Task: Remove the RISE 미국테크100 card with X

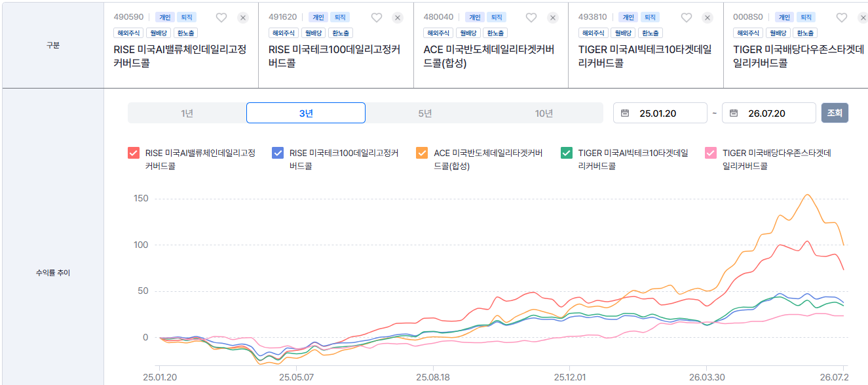Action: point(398,18)
